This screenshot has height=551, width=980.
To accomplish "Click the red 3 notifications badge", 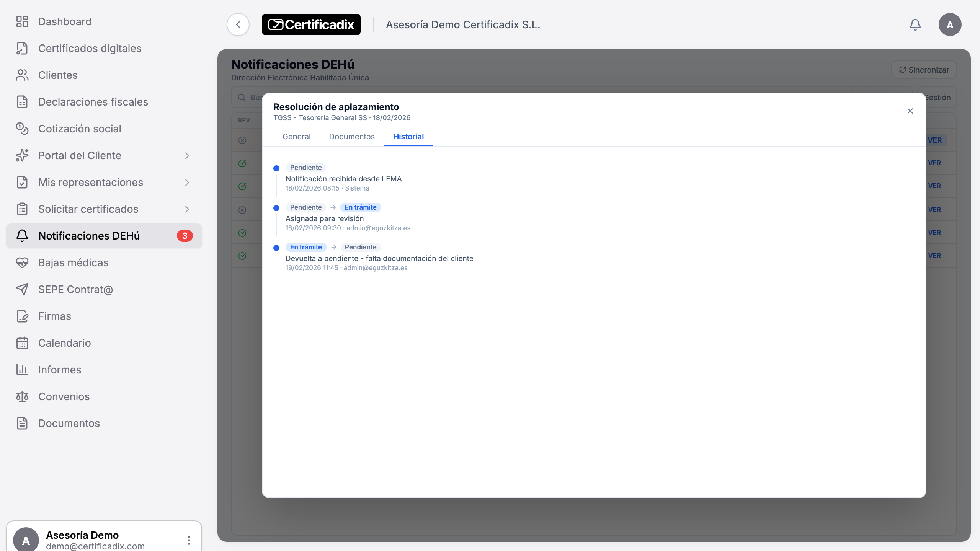I will pyautogui.click(x=185, y=236).
